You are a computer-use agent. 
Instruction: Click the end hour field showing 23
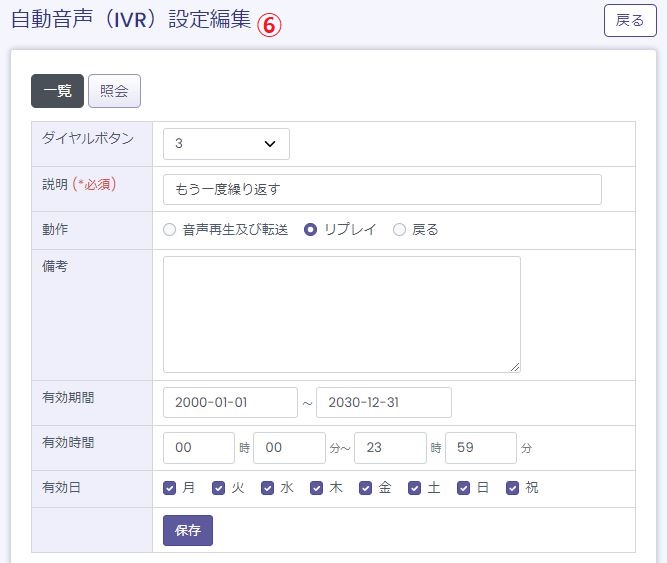(390, 448)
